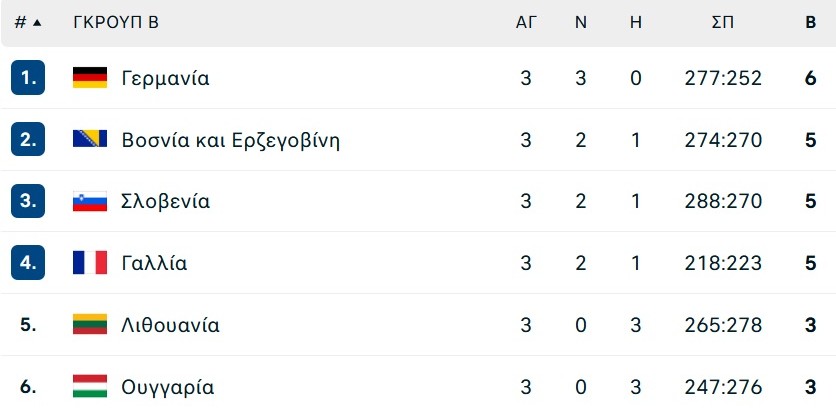Click the rank 1 position badge
This screenshot has width=836, height=408.
[28, 78]
